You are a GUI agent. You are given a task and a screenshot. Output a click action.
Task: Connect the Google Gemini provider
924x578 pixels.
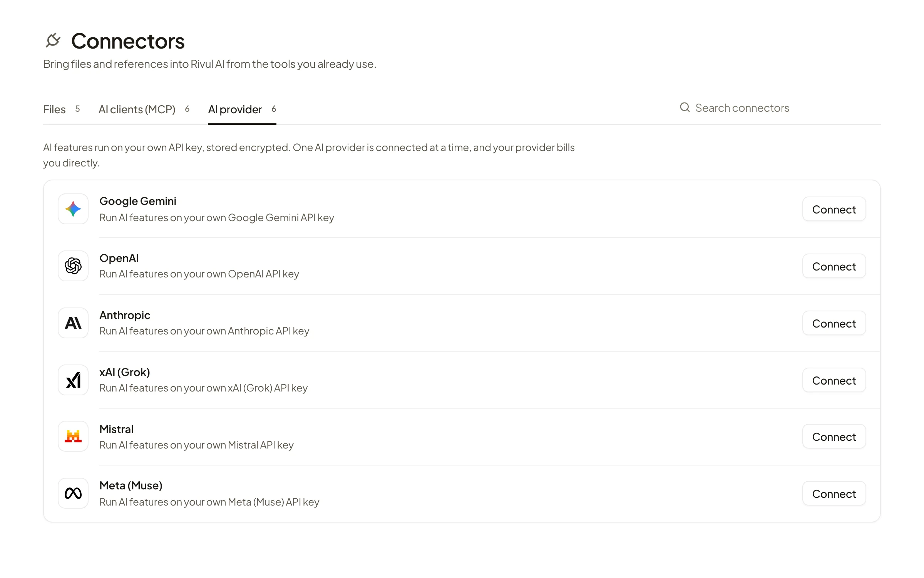tap(834, 209)
